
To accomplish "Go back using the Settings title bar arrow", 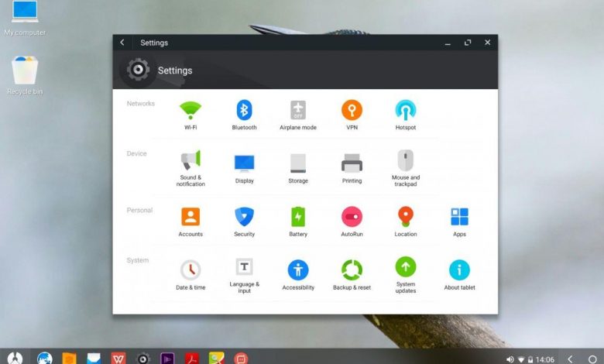I will (x=122, y=43).
